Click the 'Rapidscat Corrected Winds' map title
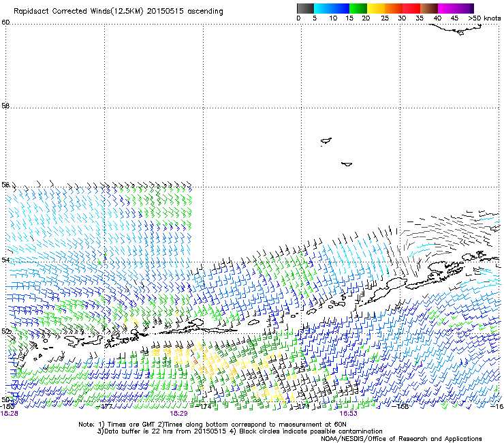The height and width of the screenshot is (443, 504). coord(119,12)
